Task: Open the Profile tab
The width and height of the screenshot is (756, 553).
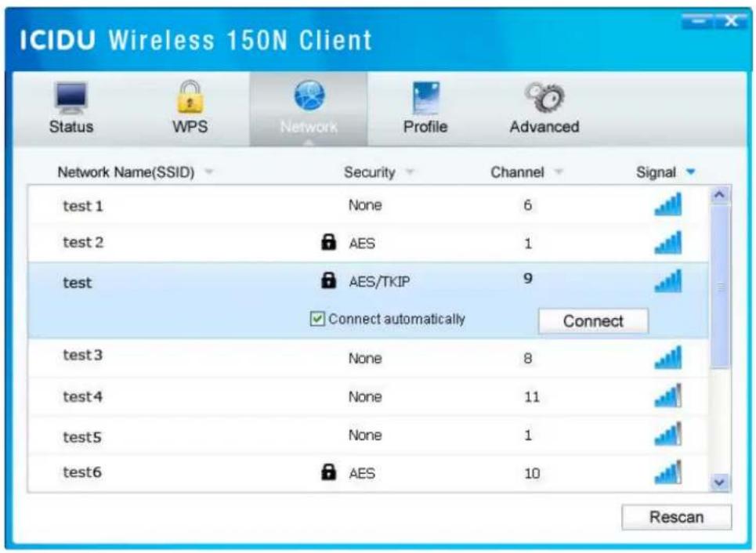Action: point(425,109)
